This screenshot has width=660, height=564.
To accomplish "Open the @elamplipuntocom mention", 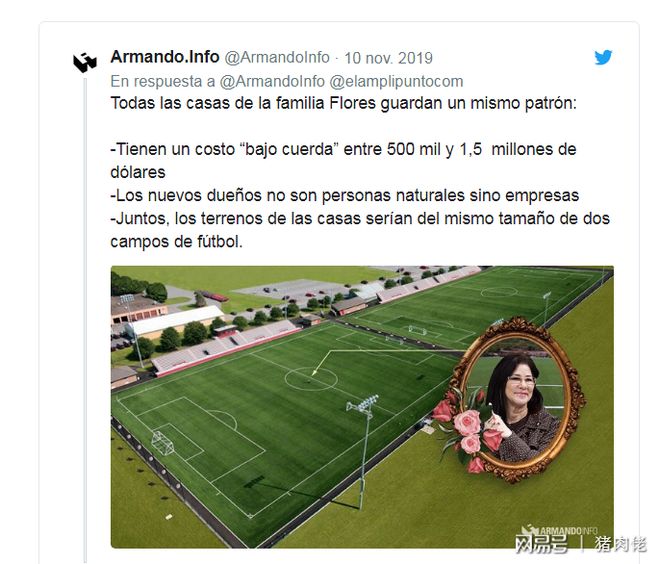I will click(x=396, y=81).
